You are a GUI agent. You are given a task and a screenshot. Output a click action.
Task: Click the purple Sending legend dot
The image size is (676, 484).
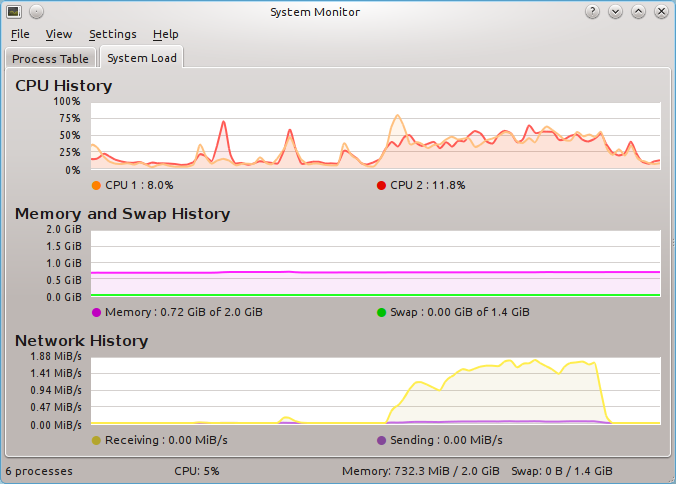(x=381, y=440)
